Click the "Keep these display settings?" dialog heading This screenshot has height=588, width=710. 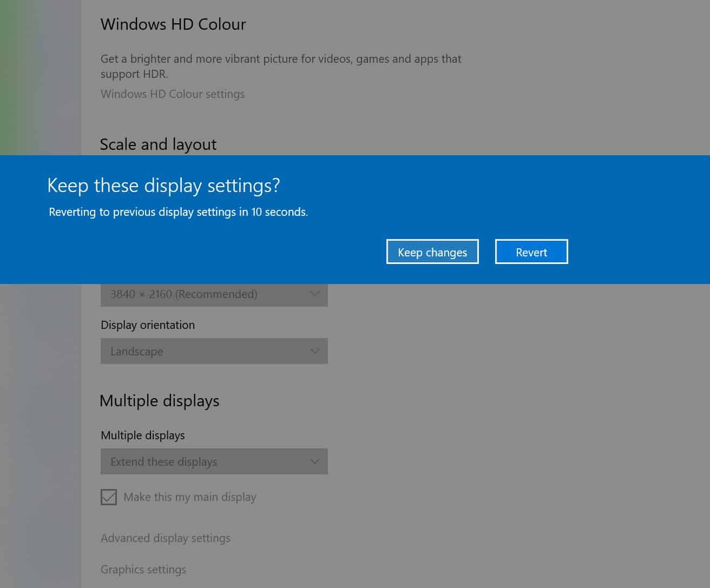pyautogui.click(x=163, y=185)
